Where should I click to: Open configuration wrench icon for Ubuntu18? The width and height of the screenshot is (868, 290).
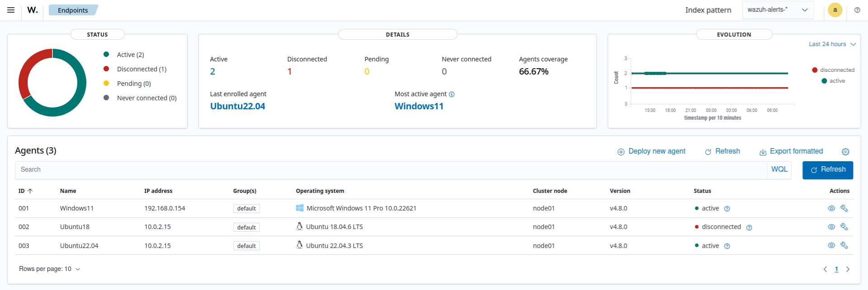point(844,227)
